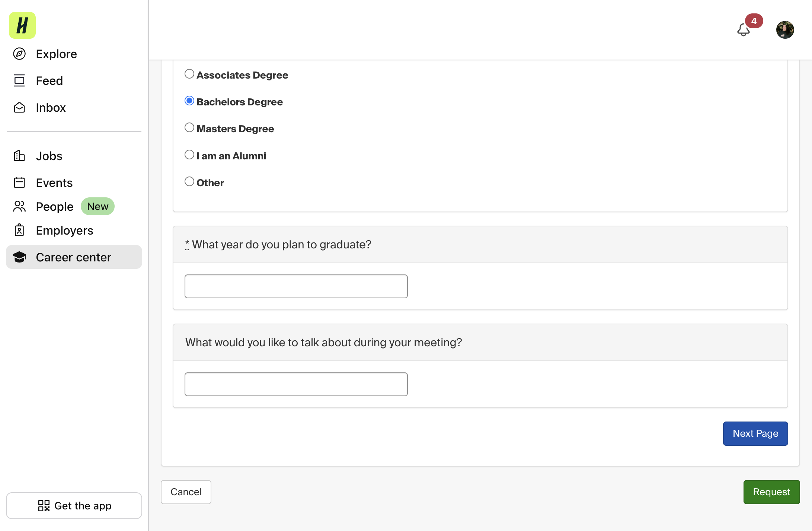Click the Handshake logo icon

22,25
